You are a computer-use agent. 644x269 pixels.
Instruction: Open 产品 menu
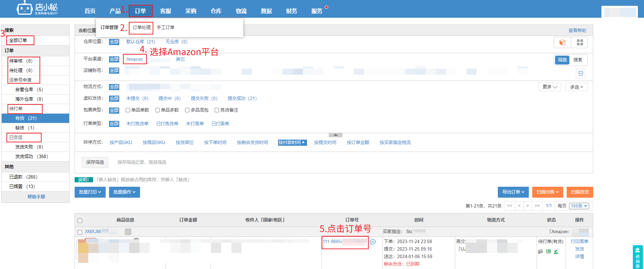point(115,11)
